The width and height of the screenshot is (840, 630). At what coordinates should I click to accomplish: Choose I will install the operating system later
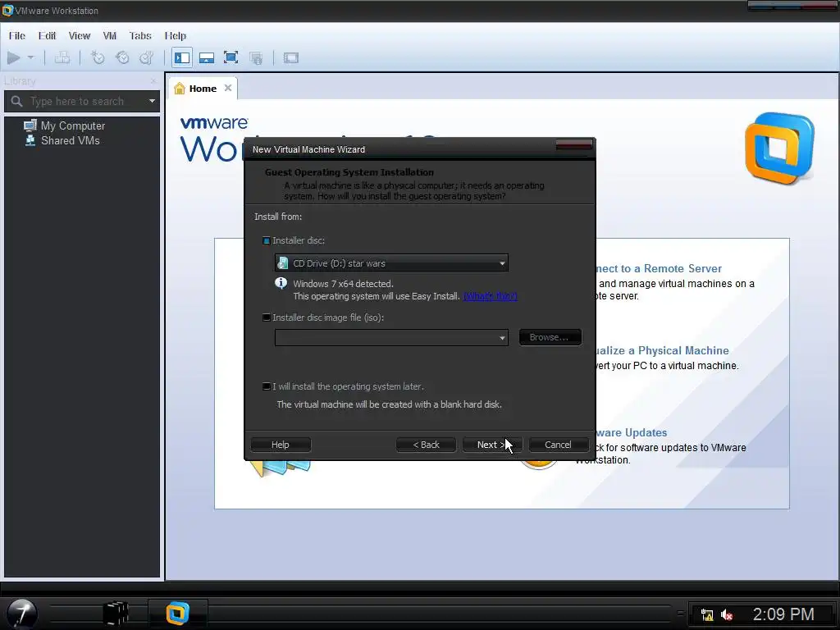[267, 386]
